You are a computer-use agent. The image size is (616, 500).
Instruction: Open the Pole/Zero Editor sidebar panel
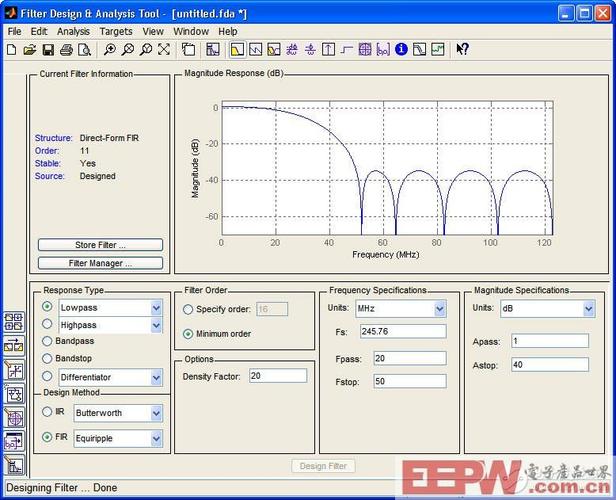(x=14, y=418)
